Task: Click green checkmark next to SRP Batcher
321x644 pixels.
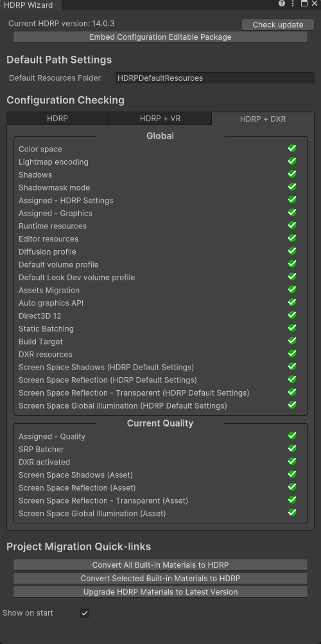Action: pos(292,448)
